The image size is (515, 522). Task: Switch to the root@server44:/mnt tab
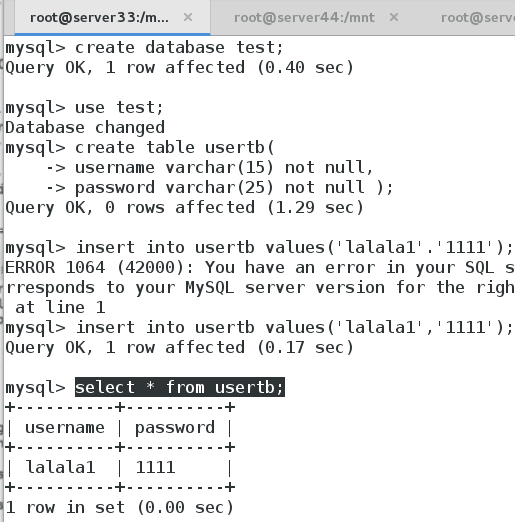pos(304,17)
